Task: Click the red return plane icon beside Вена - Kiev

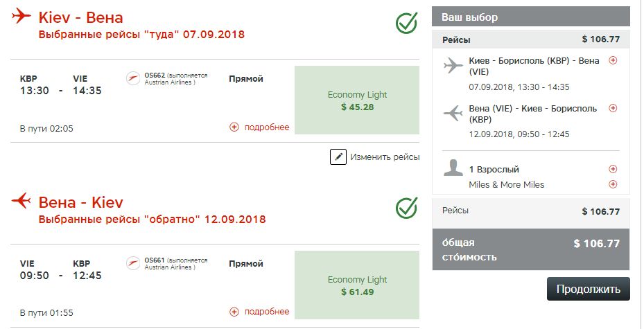Action: click(22, 202)
